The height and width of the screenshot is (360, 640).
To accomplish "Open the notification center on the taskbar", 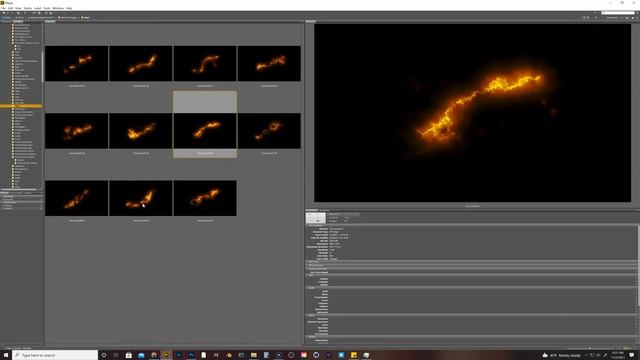I will (x=632, y=355).
